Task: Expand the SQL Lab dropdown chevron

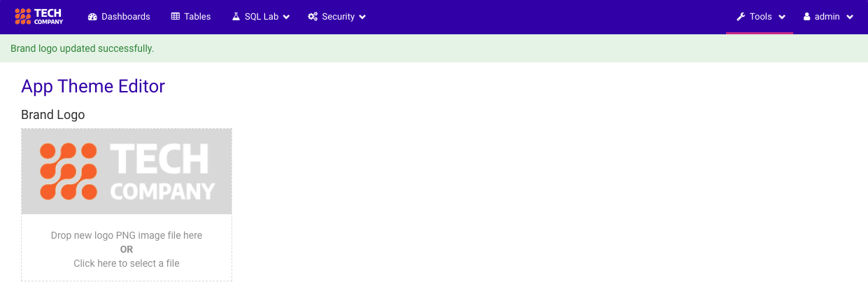Action: coord(286,17)
